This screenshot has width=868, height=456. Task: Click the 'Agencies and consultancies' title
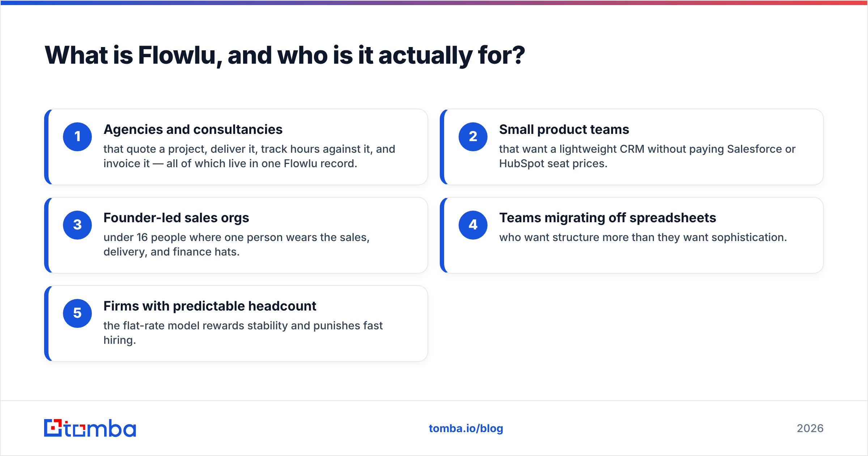click(193, 130)
